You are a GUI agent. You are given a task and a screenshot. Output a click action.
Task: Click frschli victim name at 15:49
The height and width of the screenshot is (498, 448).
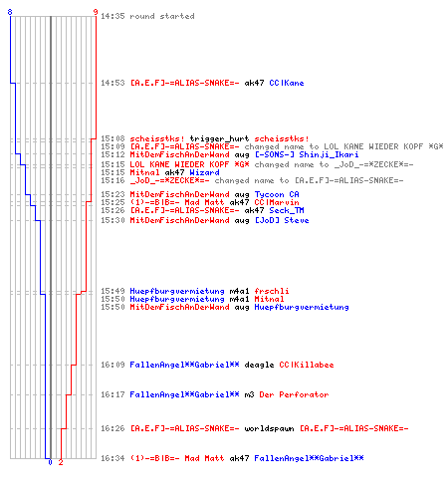272,291
